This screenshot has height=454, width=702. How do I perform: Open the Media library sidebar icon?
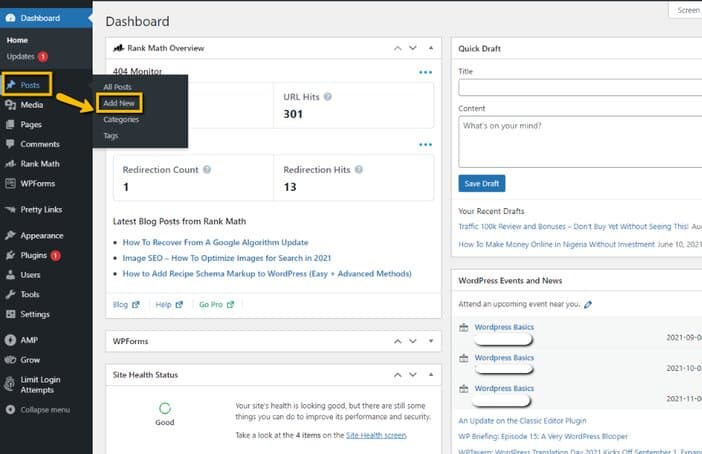[10, 105]
